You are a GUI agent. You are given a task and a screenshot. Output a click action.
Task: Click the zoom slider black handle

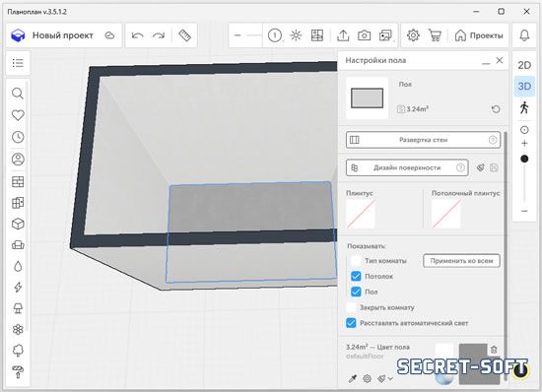pyautogui.click(x=524, y=159)
